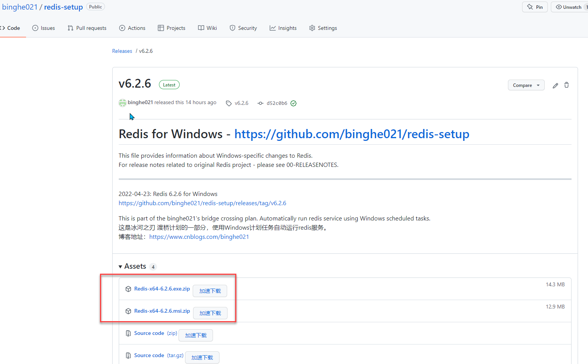The image size is (588, 364).
Task: Click zip file icon beside Source code (zip)
Action: pos(128,333)
